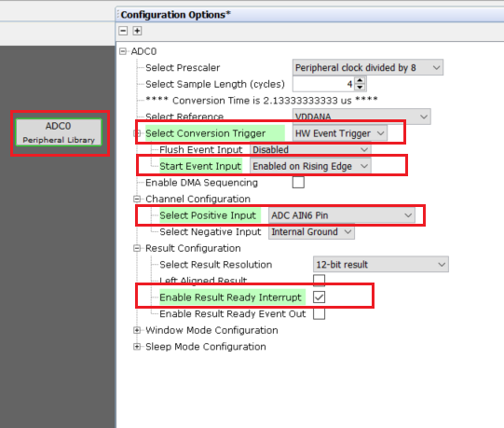Select the Select Prescaler label
This screenshot has height=428, width=504.
click(x=183, y=67)
